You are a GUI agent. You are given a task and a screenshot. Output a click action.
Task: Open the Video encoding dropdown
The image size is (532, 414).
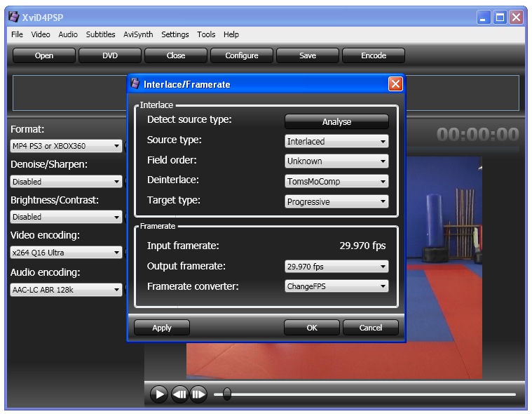click(x=66, y=253)
